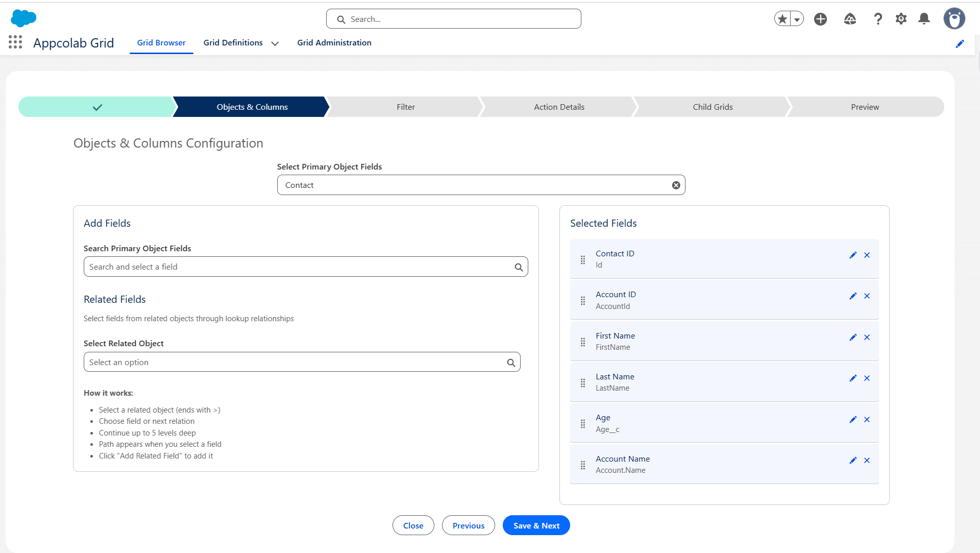Image resolution: width=980 pixels, height=553 pixels.
Task: Clear the Contact primary object selection
Action: (676, 185)
